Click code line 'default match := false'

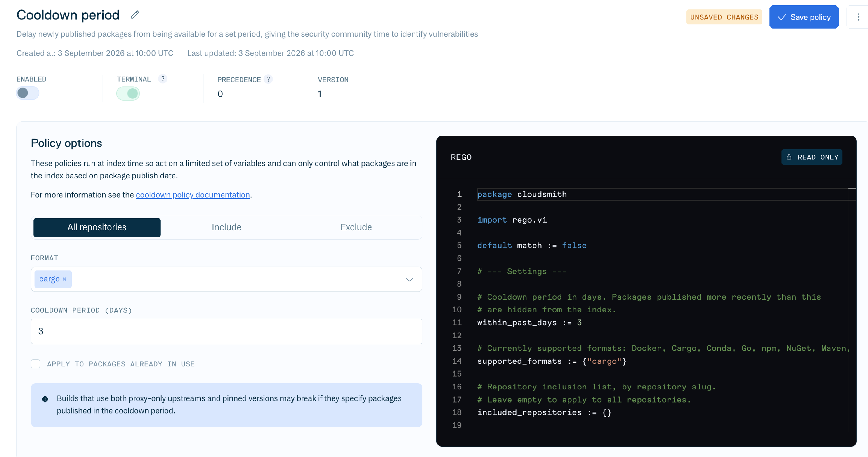(x=532, y=246)
